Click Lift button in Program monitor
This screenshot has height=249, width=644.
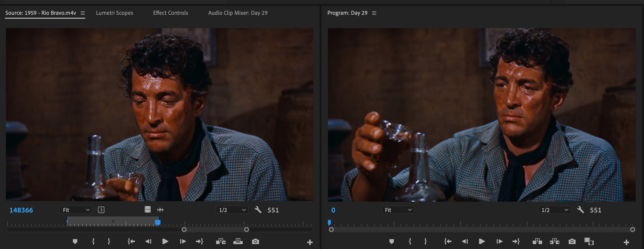click(x=537, y=242)
